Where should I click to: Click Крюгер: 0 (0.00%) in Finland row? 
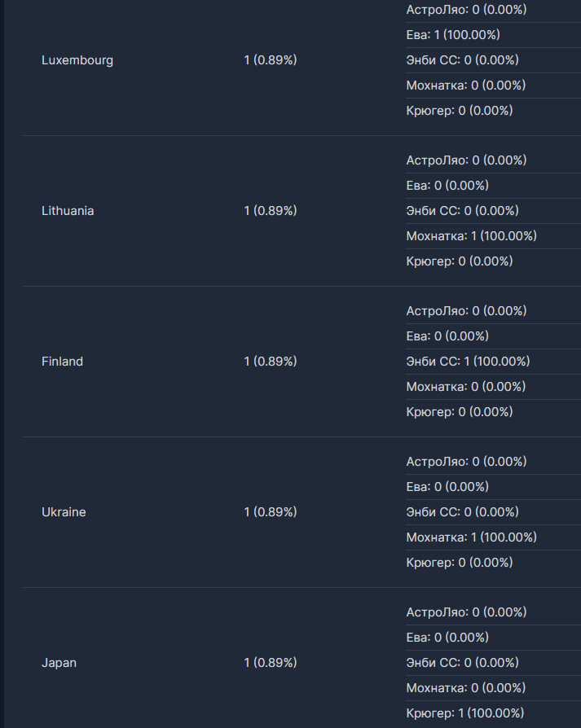[460, 412]
